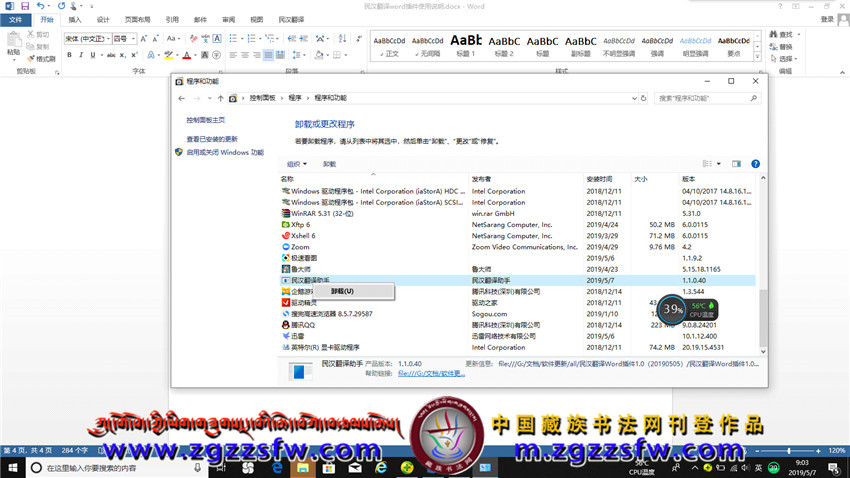Click the search 程序和功能 input box
Image resolution: width=850 pixels, height=478 pixels.
(x=707, y=98)
